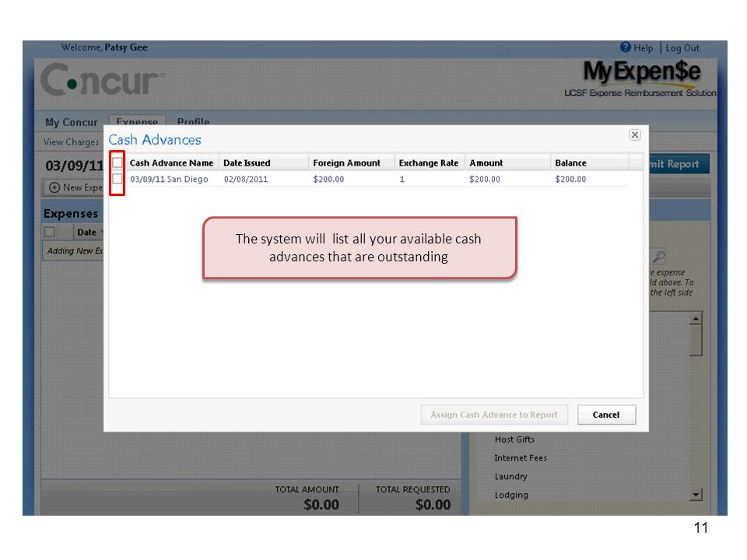
Task: Sort by Date Issued column header
Action: click(264, 163)
